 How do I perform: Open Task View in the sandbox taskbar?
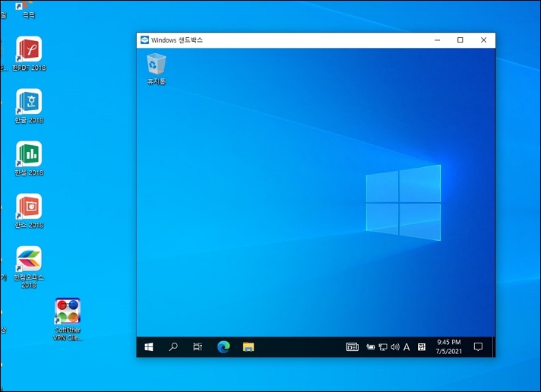[198, 346]
